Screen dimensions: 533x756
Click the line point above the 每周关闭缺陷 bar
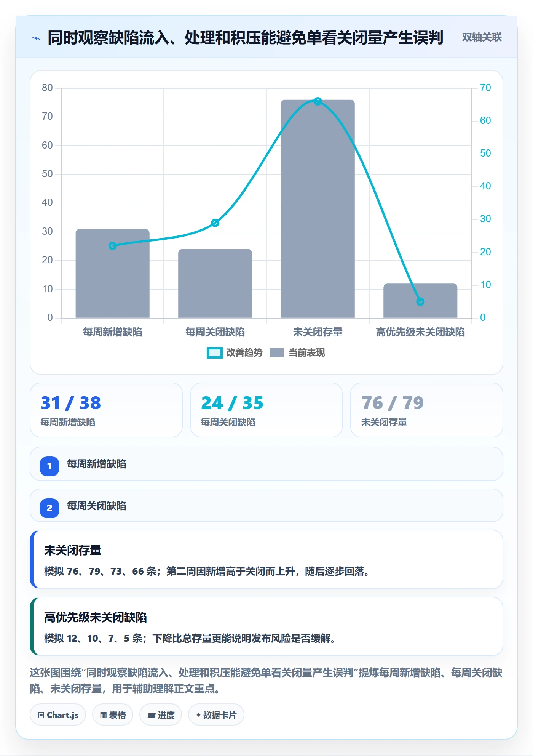pos(215,223)
